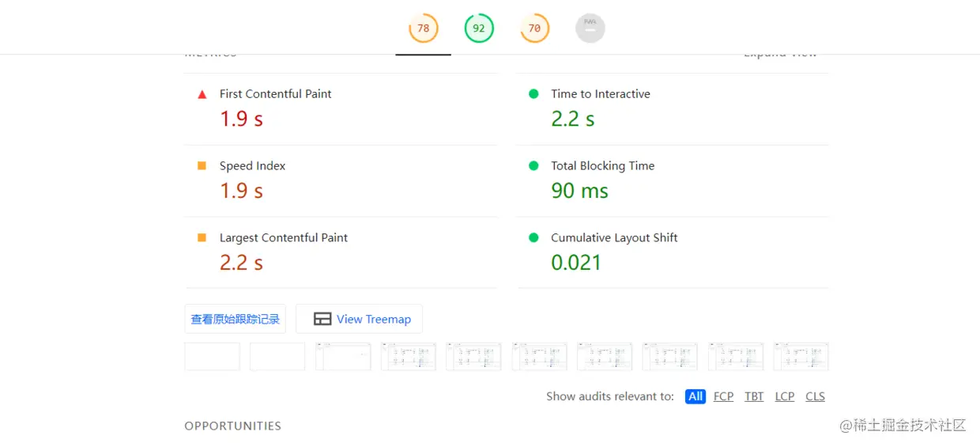Filter audits by FCP
Image resolution: width=980 pixels, height=447 pixels.
point(723,396)
